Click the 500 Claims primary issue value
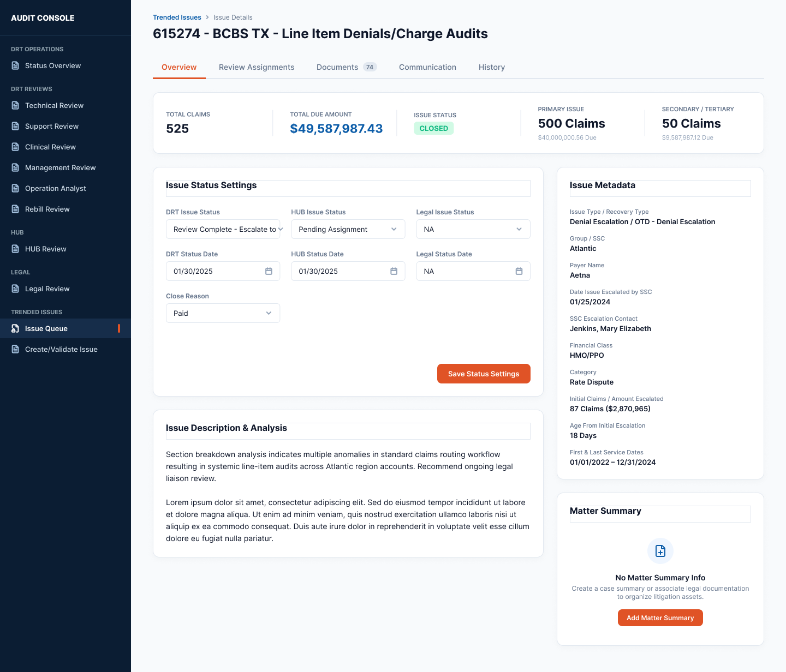786x672 pixels. coord(571,123)
